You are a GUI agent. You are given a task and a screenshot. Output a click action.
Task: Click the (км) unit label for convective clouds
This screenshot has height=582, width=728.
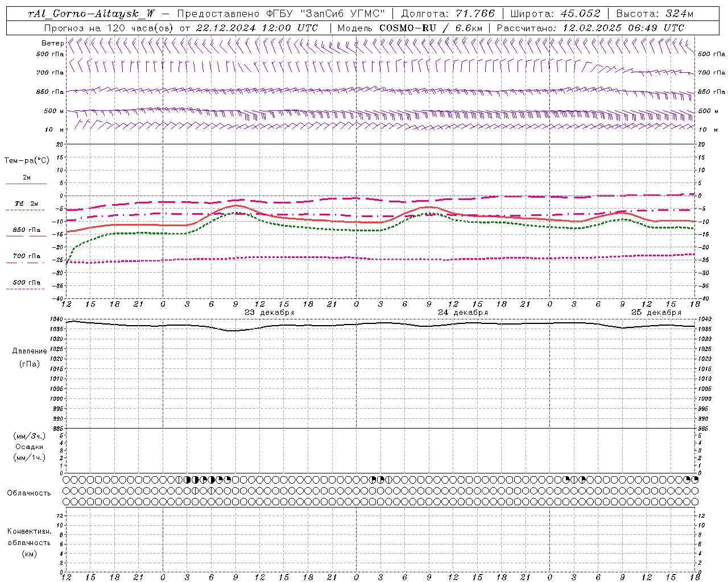pos(30,554)
